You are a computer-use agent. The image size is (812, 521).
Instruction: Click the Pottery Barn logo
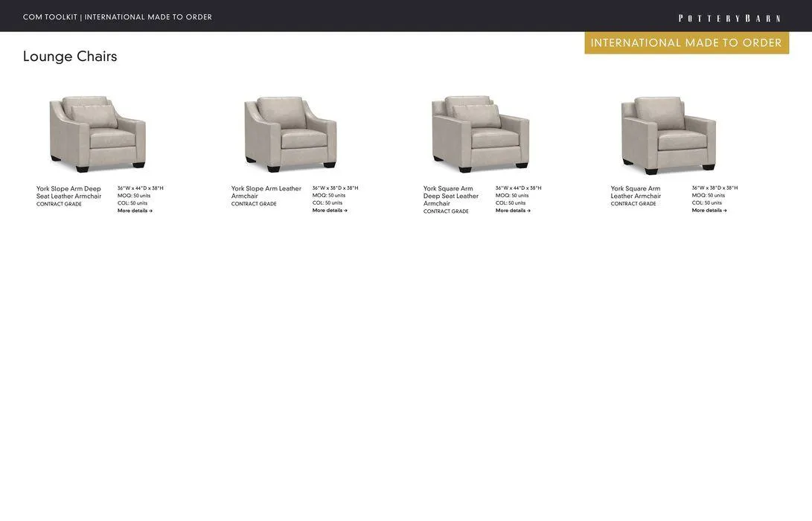(x=729, y=18)
